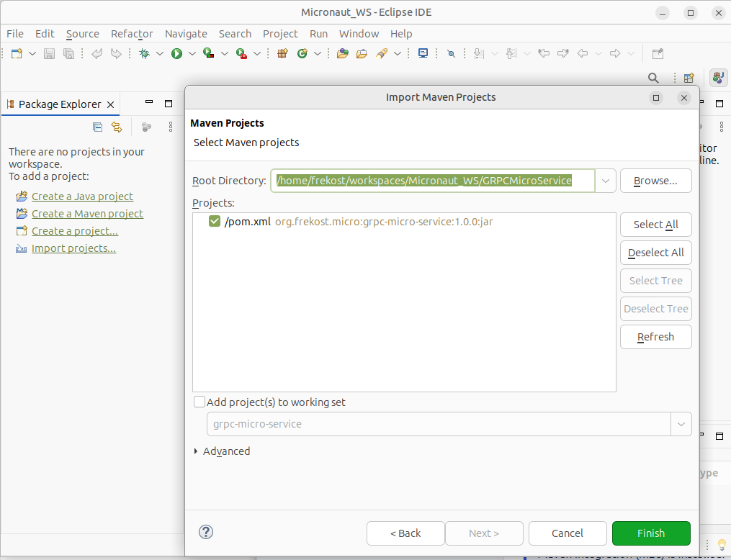Click the Coverage run icon
The image size is (731, 560).
pos(209,53)
